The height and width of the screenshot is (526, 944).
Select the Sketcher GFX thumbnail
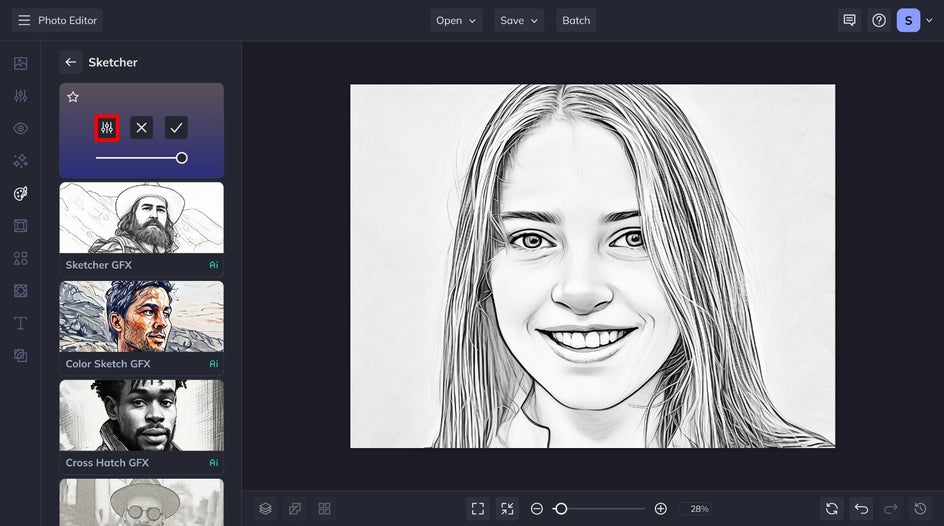tap(141, 218)
